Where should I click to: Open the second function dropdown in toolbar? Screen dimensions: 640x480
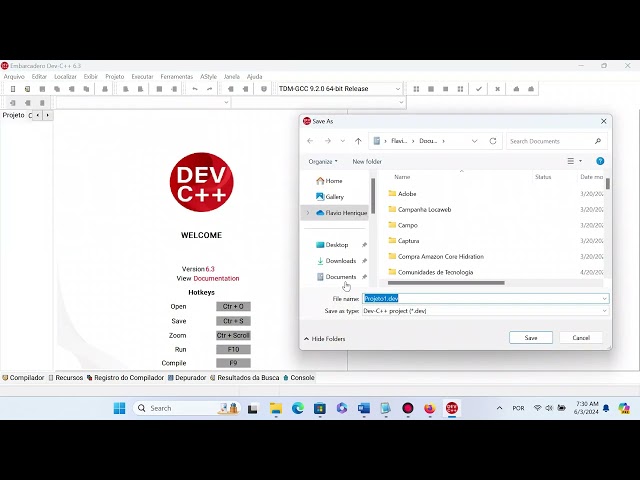tap(401, 102)
